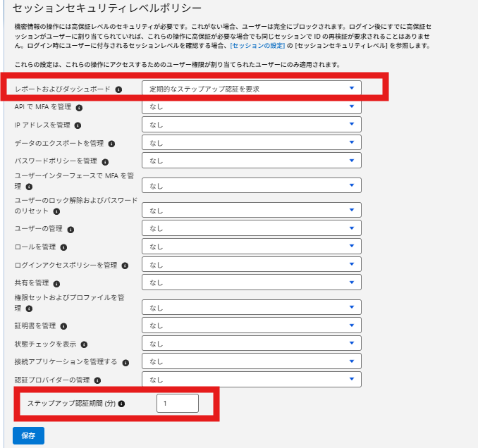Click info icon for ユーザーインターフェースで MFA を管理
The width and height of the screenshot is (478, 448).
[29, 187]
